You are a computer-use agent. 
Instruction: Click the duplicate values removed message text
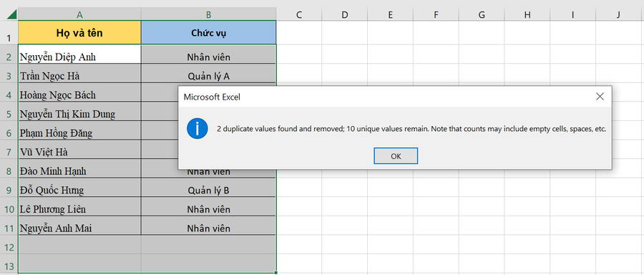(x=411, y=129)
